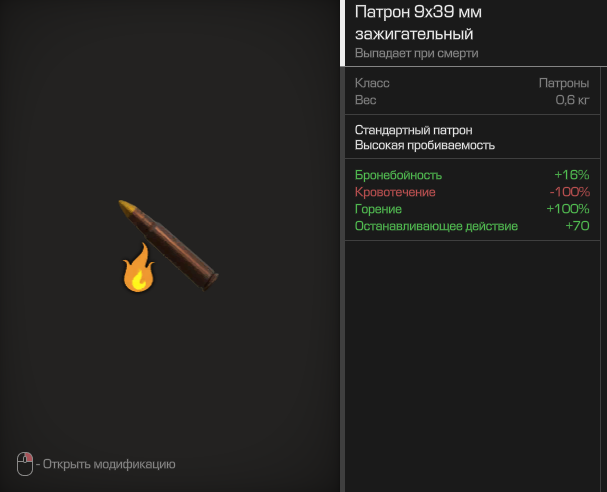Select the item title 'Патрон 9x39 мм зажигательный'
Viewport: 607px width, 492px height.
pyautogui.click(x=418, y=23)
